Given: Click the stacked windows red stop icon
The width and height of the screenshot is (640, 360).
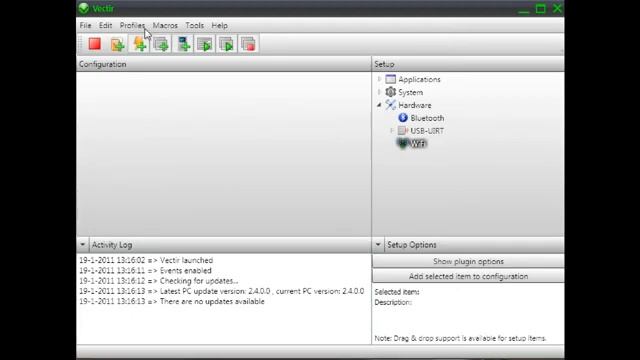Looking at the screenshot, I should click(248, 44).
